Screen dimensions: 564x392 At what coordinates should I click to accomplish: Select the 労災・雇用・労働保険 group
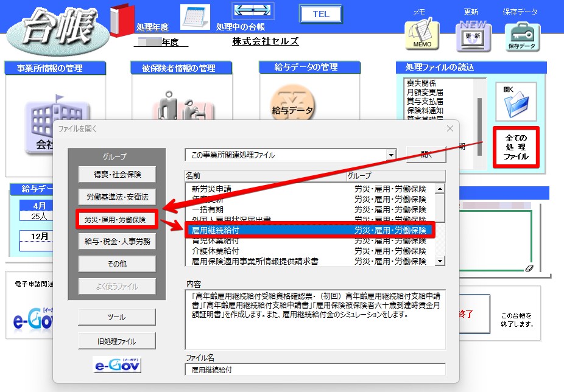[117, 219]
